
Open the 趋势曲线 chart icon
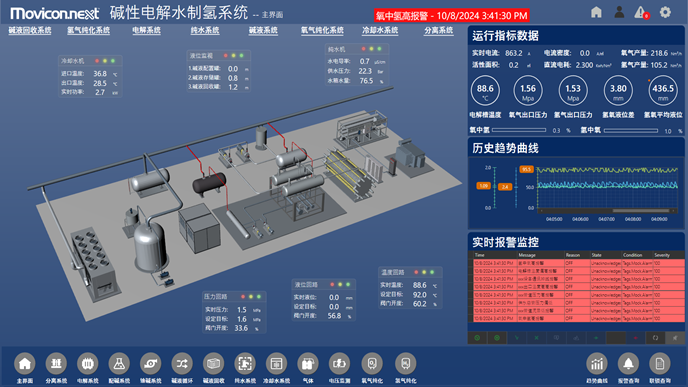coord(597,364)
